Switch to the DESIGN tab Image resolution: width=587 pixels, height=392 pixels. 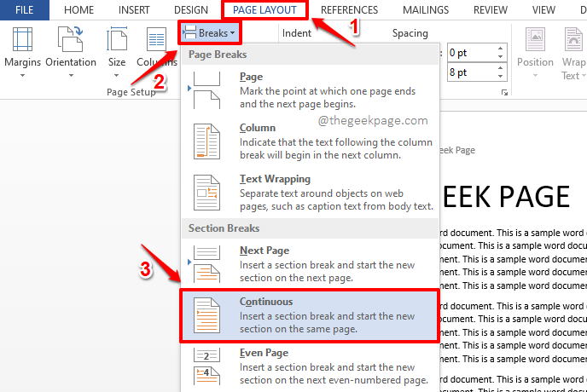click(191, 9)
